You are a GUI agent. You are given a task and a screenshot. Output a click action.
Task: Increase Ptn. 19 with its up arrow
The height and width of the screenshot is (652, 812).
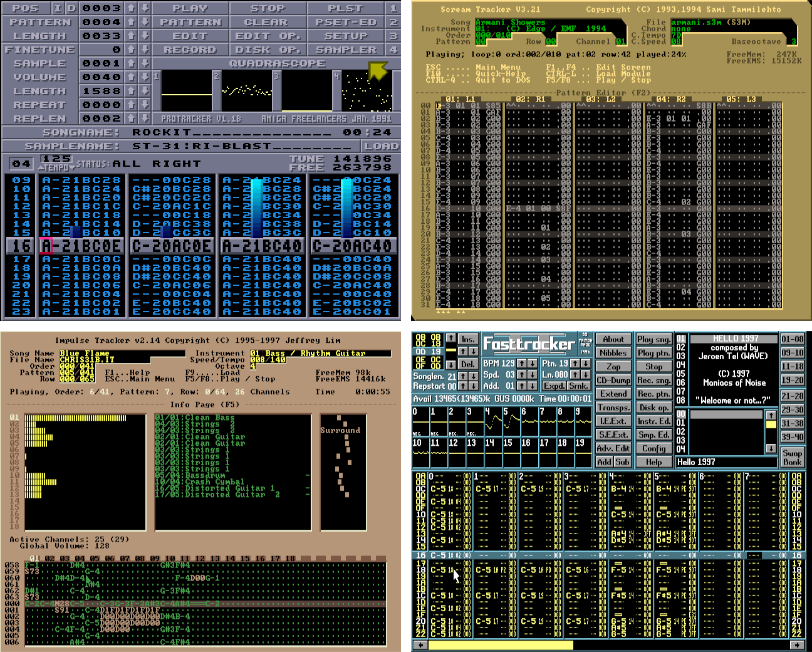tap(575, 364)
